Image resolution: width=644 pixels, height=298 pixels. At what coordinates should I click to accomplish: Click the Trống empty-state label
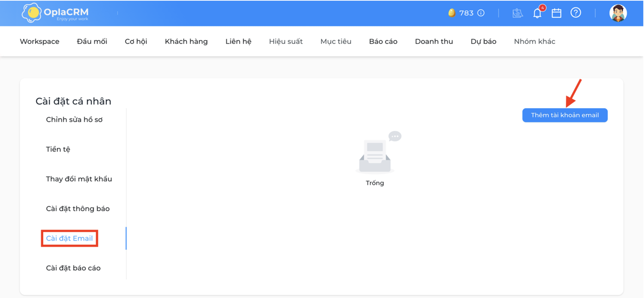click(x=375, y=183)
